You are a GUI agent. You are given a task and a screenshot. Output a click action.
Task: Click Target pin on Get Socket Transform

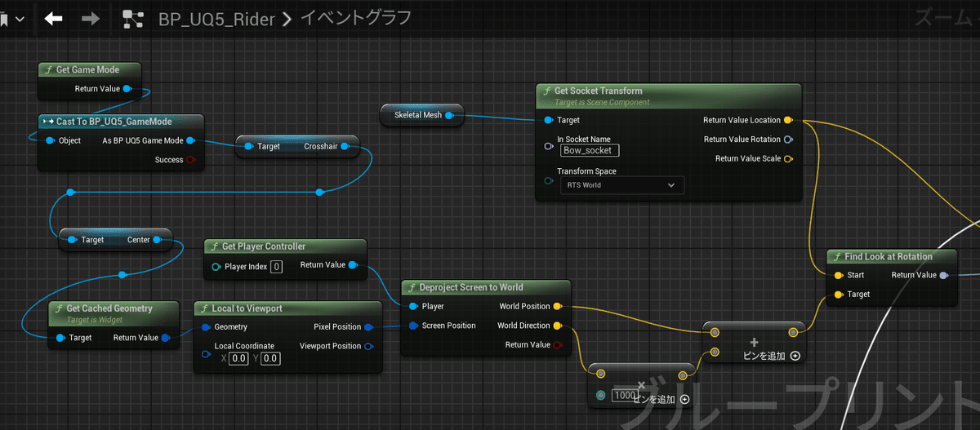(x=549, y=120)
